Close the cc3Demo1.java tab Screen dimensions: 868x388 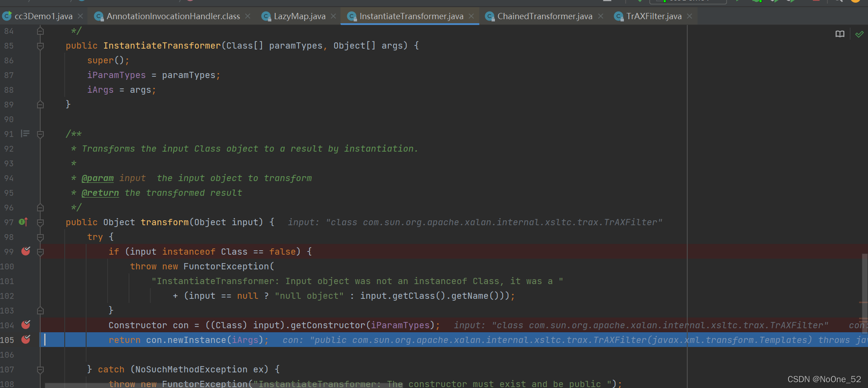80,17
